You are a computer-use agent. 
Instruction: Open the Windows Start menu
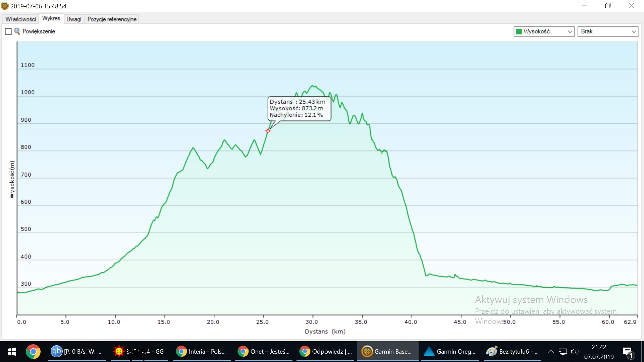(x=12, y=351)
